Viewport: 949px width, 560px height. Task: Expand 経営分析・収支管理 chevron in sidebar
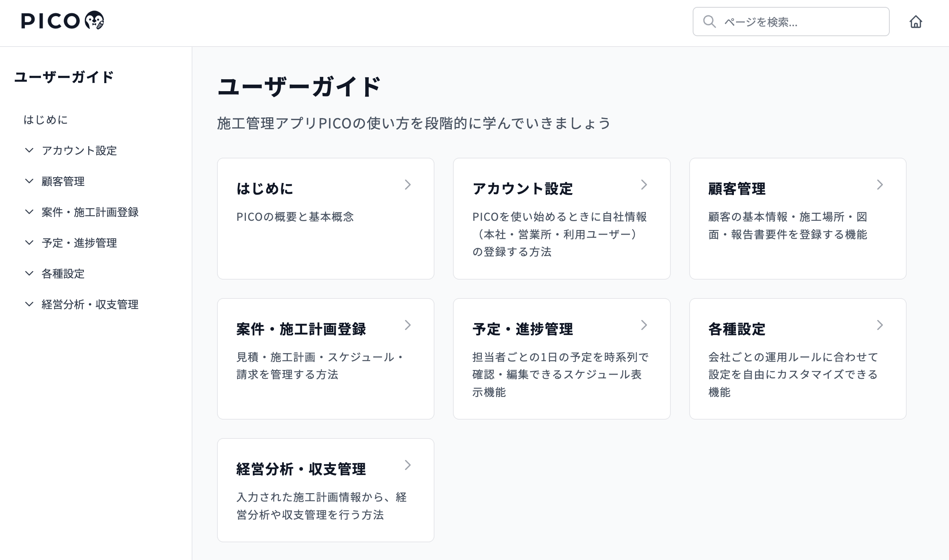coord(29,304)
